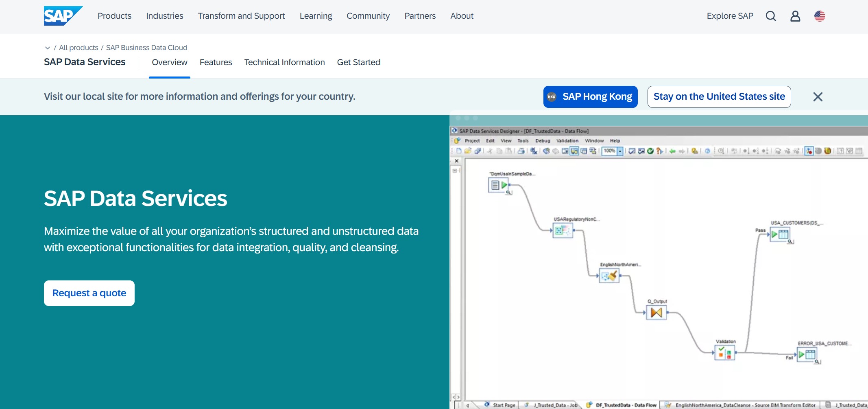Open the Products menu in SAP navigation
Screen dimensions: 868x409
click(114, 16)
